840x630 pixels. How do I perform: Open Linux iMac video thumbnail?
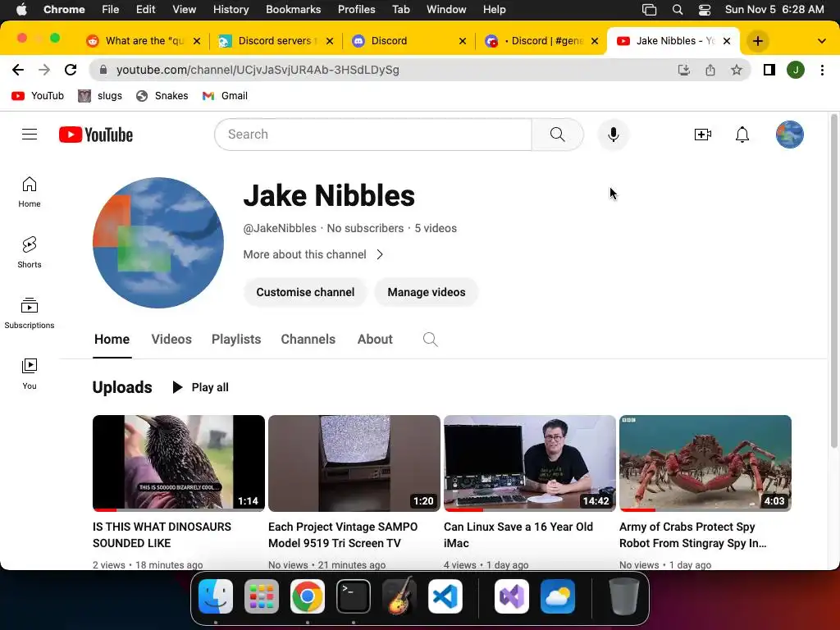[530, 463]
